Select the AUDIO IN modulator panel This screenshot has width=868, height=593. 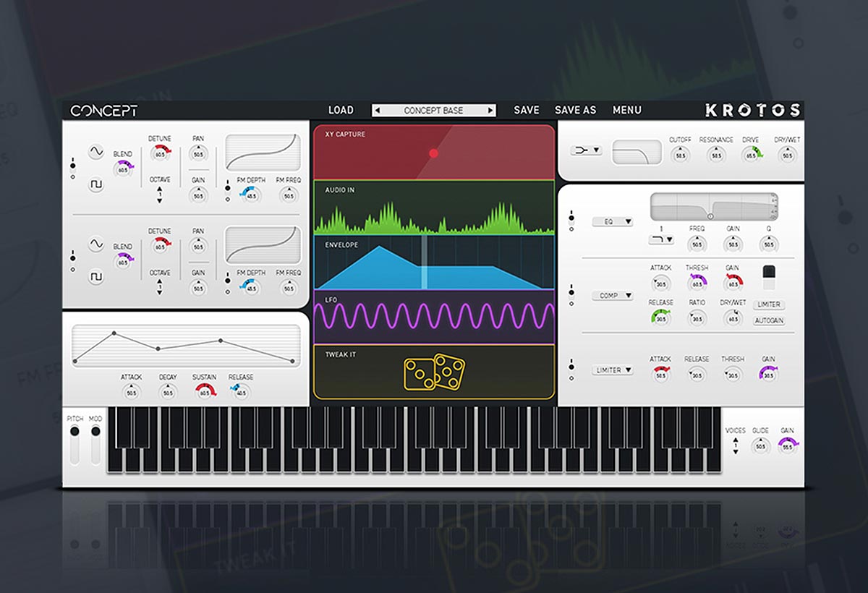(434, 208)
